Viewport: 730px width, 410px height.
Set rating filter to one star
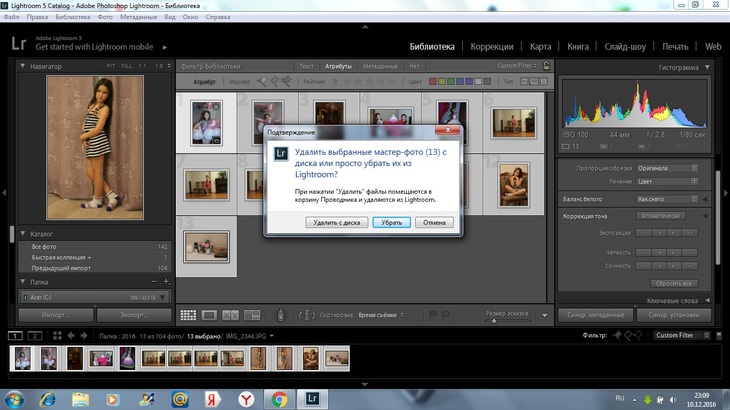(347, 81)
